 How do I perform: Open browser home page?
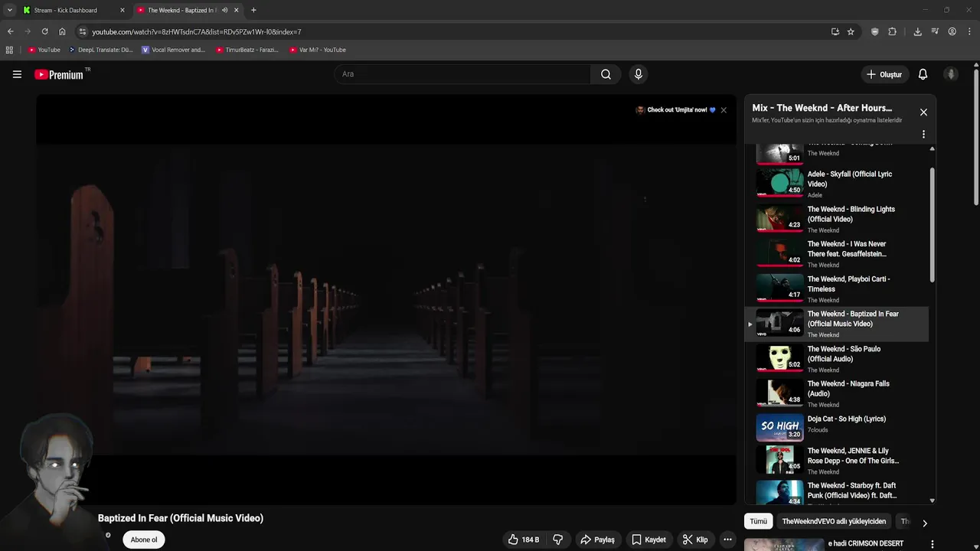click(62, 31)
